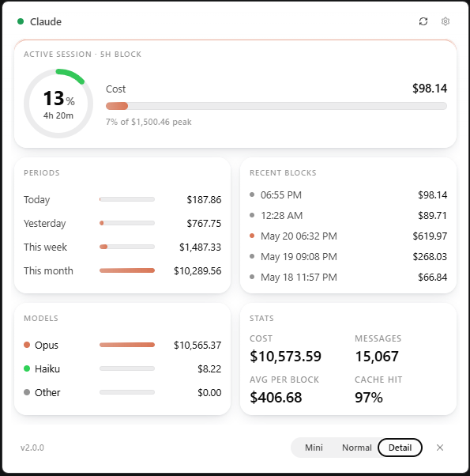Viewport: 470px width, 476px height.
Task: Click the $268.03 block cost
Action: (x=430, y=257)
